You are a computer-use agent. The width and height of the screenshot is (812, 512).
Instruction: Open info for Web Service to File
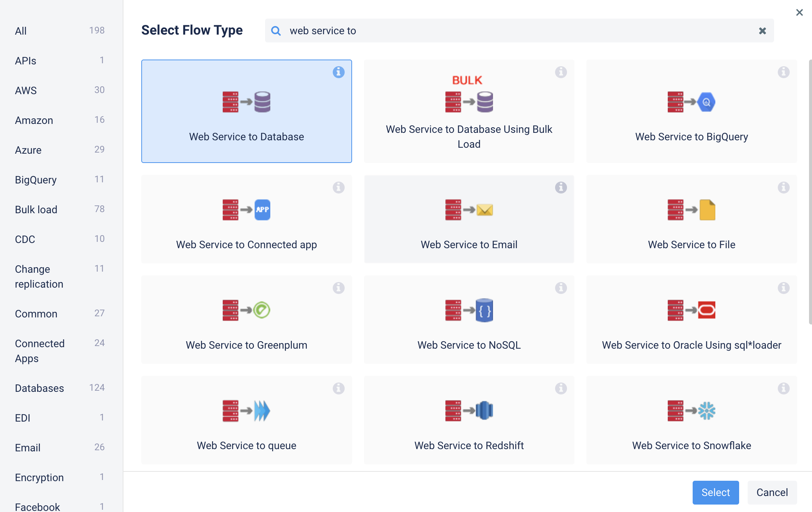click(x=783, y=187)
